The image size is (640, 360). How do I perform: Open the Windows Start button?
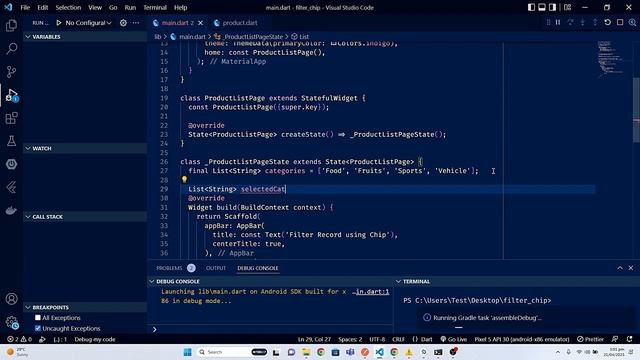click(x=187, y=352)
